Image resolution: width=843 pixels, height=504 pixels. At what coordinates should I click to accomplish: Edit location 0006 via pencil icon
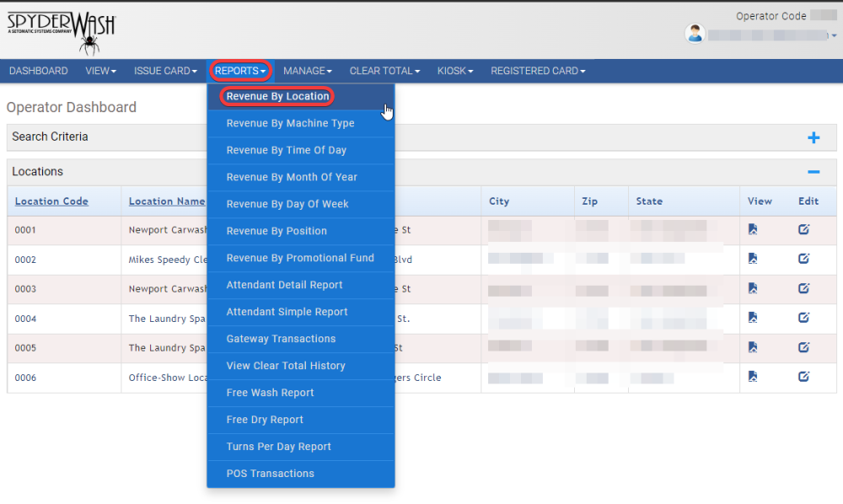coord(803,376)
